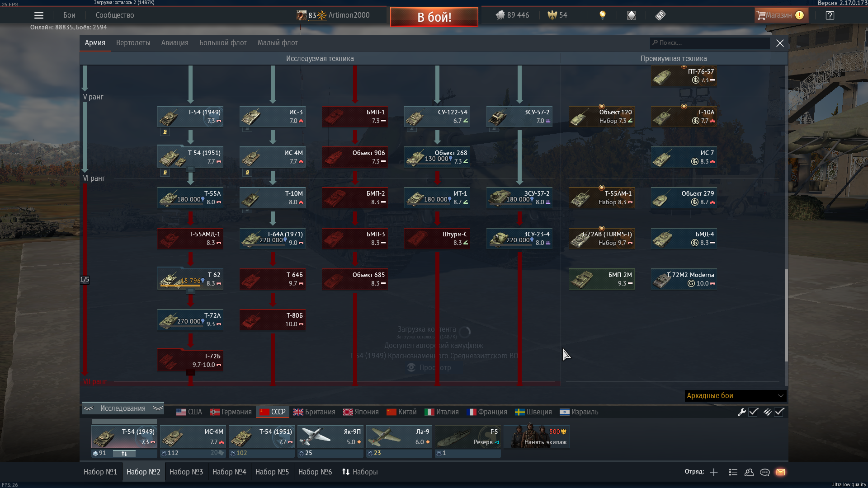Click the swap arrows under Т-54 (1949) slot

tap(124, 453)
